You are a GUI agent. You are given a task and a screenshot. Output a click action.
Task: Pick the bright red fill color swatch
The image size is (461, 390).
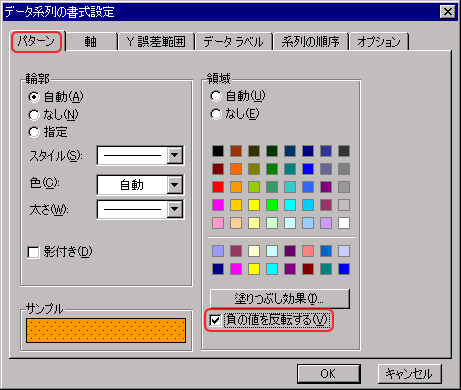218,187
